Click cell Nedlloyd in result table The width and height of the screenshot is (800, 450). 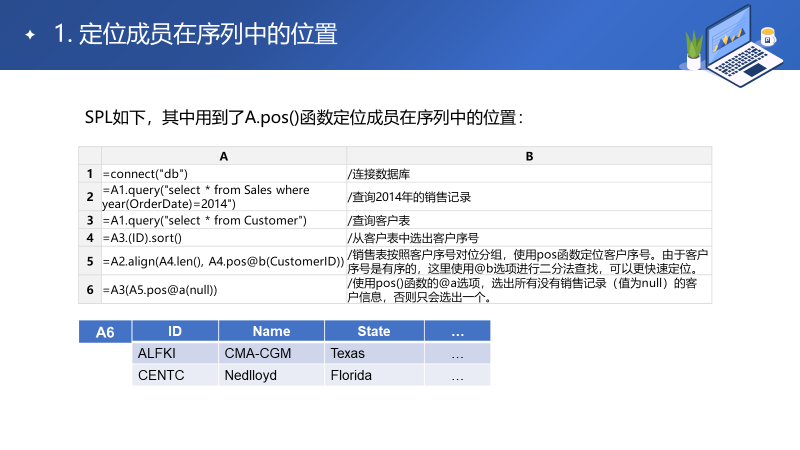[271, 375]
